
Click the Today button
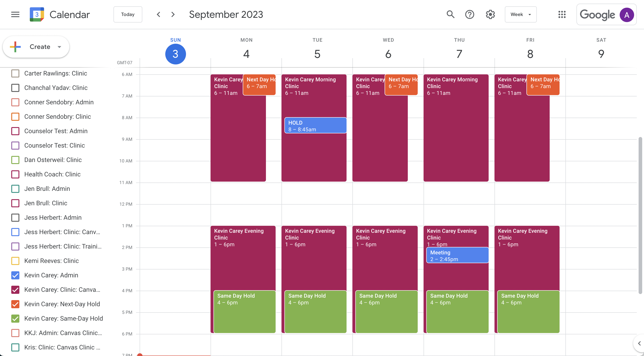click(128, 14)
